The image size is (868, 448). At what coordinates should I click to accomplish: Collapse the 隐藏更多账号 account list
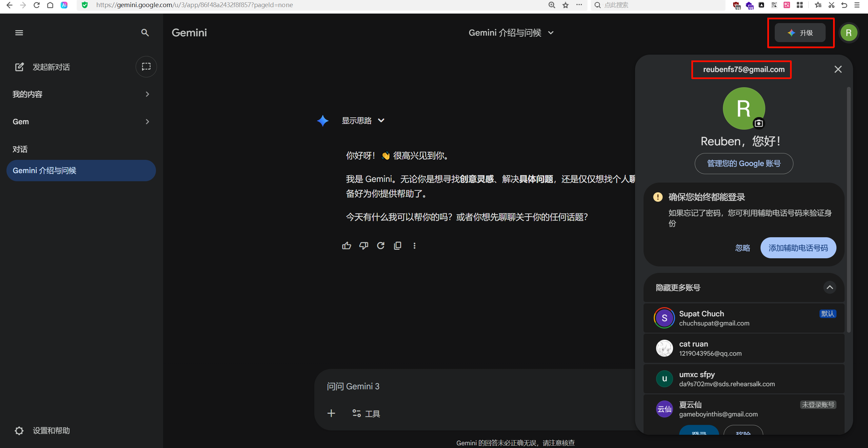(x=829, y=287)
